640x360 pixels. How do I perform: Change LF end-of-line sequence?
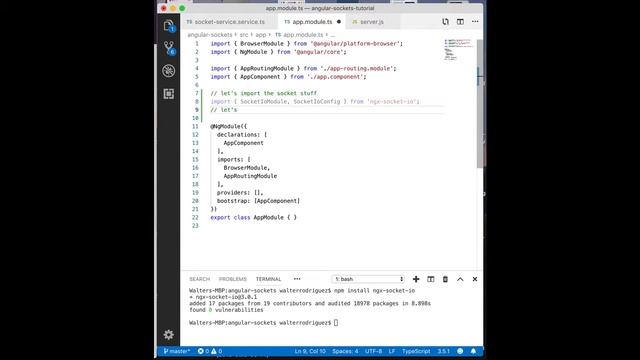click(392, 351)
